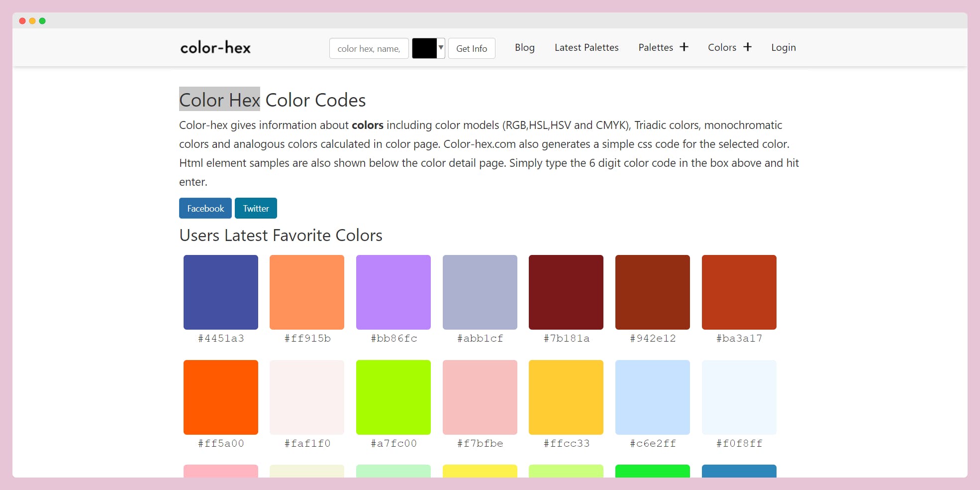The height and width of the screenshot is (490, 980).
Task: Select the #faf1f0 off-white swatch
Action: pyautogui.click(x=307, y=397)
